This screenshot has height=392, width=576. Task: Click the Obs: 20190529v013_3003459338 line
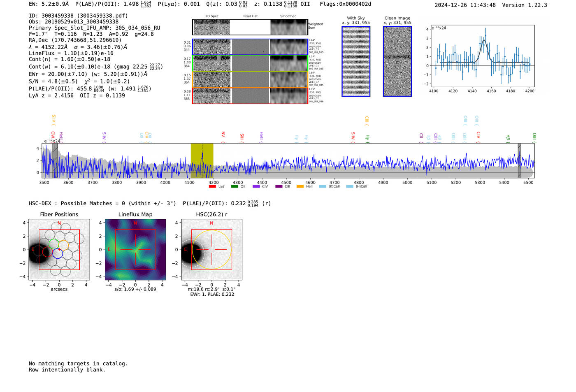[74, 22]
